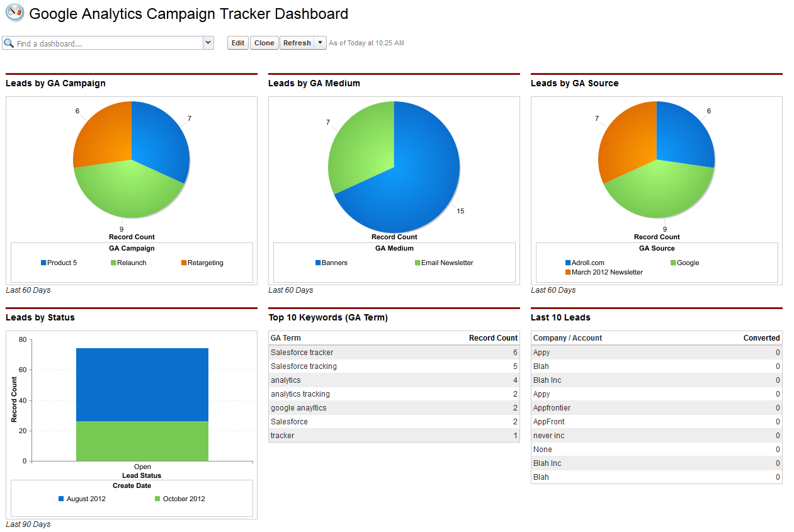Open the Refresh dropdown arrow
This screenshot has height=532, width=794.
coord(319,43)
